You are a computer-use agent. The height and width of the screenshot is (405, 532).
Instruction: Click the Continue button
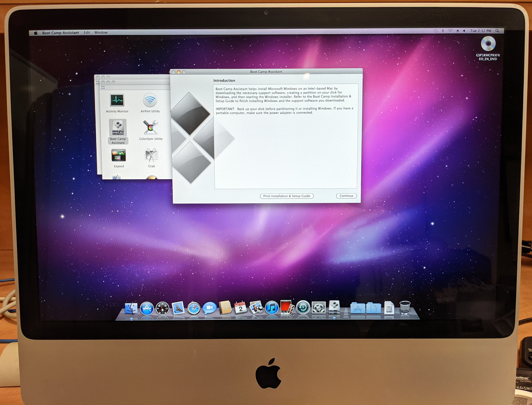click(x=346, y=196)
